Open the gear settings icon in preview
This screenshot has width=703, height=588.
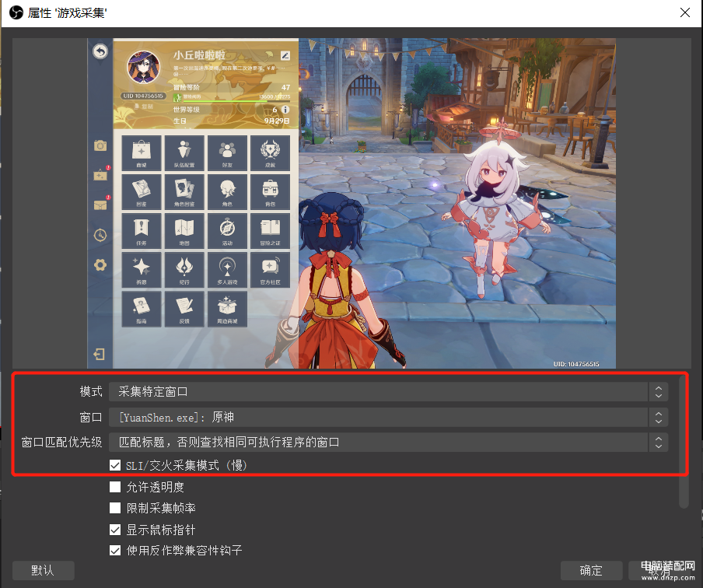(100, 264)
